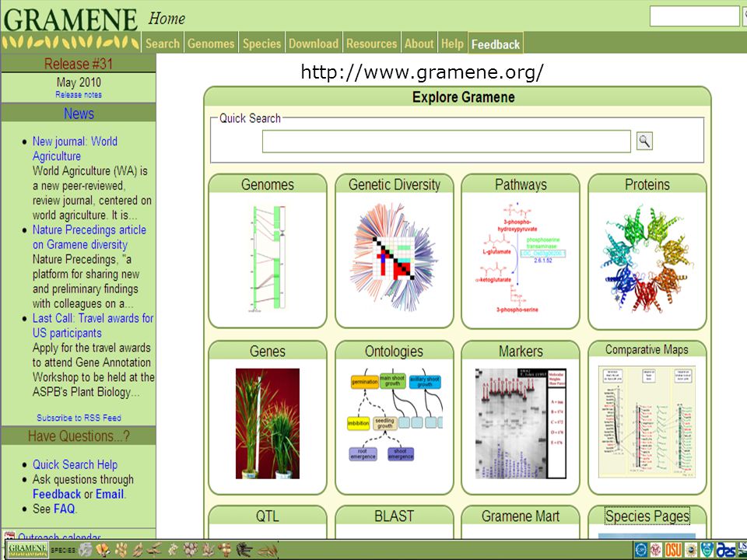Click into the Quick Search text field
This screenshot has width=747, height=560.
[447, 142]
